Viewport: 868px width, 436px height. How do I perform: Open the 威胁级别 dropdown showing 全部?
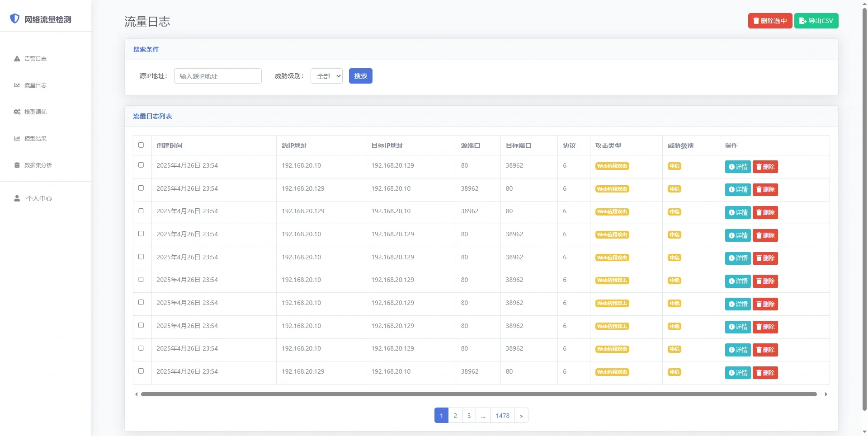(326, 76)
